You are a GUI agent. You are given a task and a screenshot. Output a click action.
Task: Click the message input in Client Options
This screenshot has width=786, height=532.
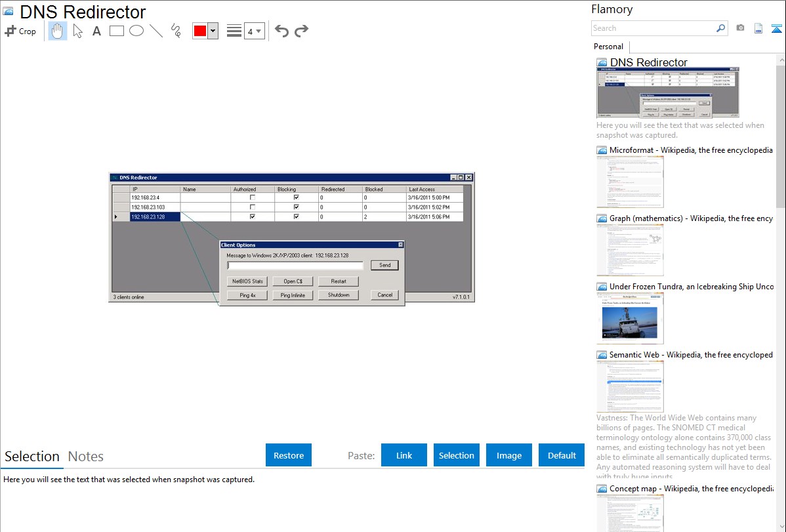(295, 265)
